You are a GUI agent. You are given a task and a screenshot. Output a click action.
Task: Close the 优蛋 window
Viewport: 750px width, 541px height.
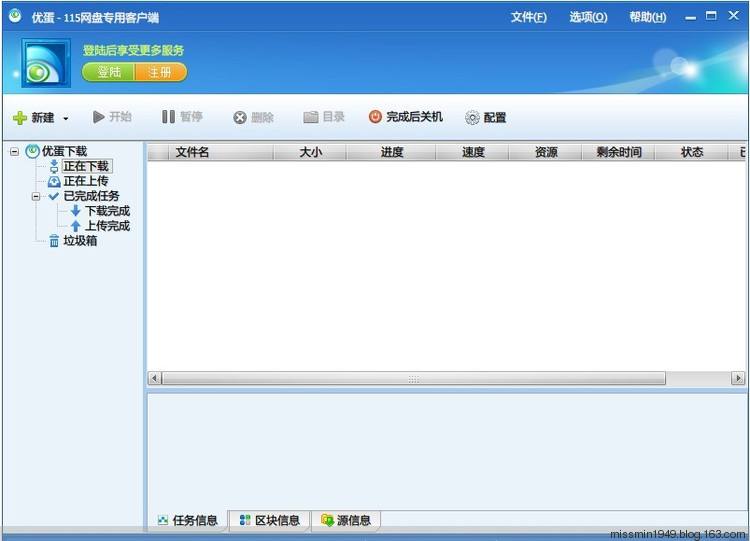[x=734, y=15]
